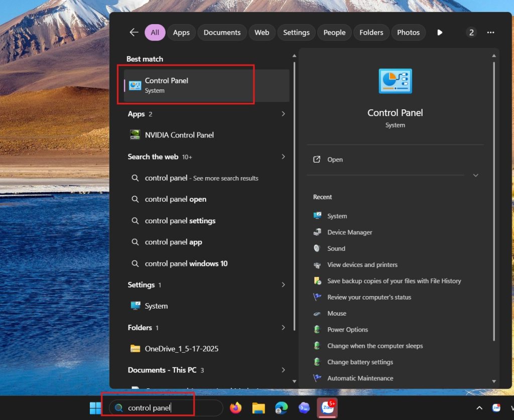Click Zalo icon in system tray
Screen dimensions: 514x420
coord(496,408)
